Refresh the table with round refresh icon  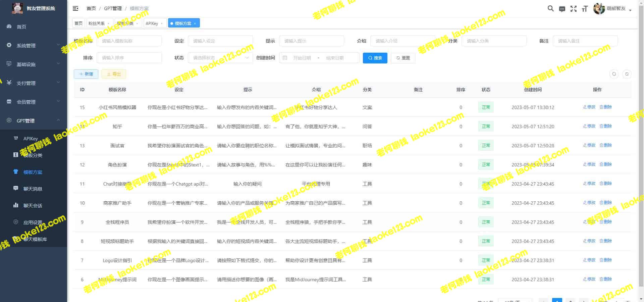tap(627, 74)
